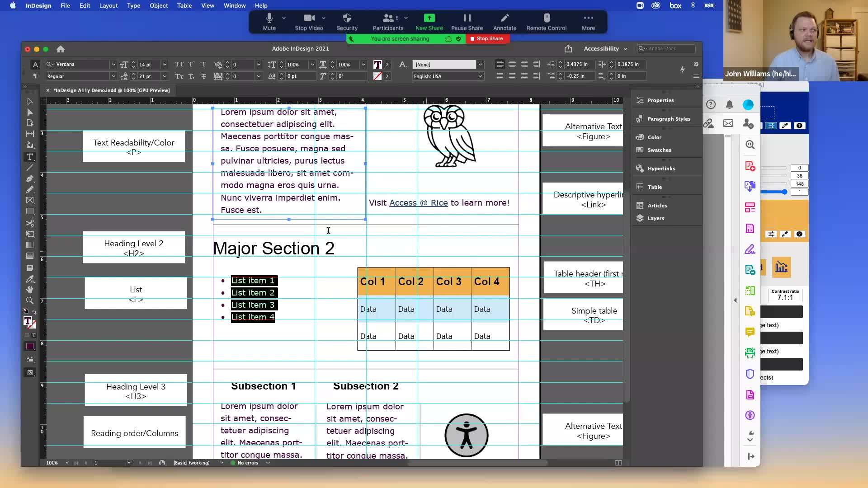The width and height of the screenshot is (868, 488).
Task: Click the Character Formatting Controls icon
Action: coord(35,64)
